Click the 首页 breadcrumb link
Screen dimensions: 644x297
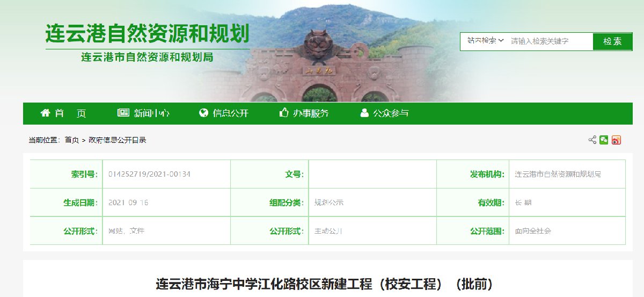tap(71, 140)
